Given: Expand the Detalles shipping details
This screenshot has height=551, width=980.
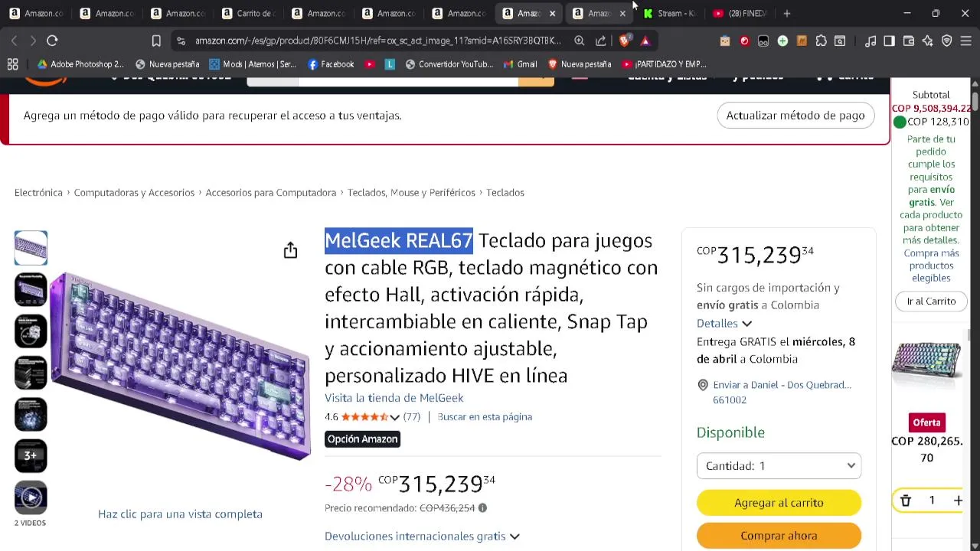Looking at the screenshot, I should tap(724, 324).
